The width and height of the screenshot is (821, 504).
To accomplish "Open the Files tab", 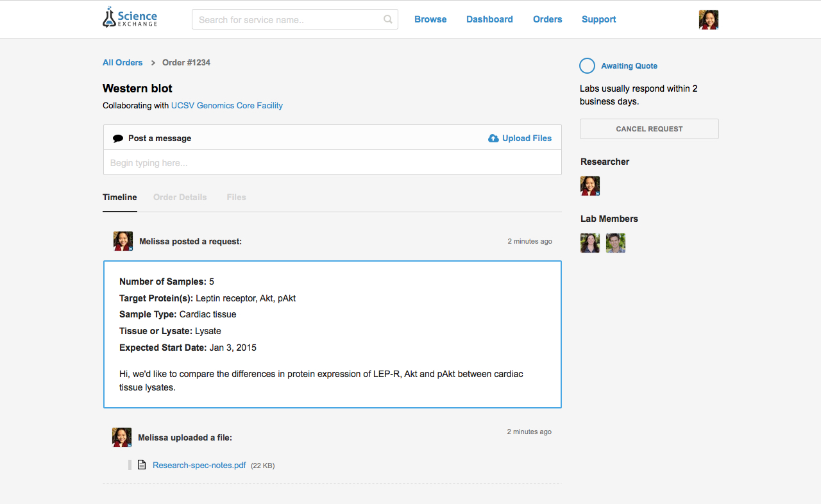I will (x=236, y=197).
